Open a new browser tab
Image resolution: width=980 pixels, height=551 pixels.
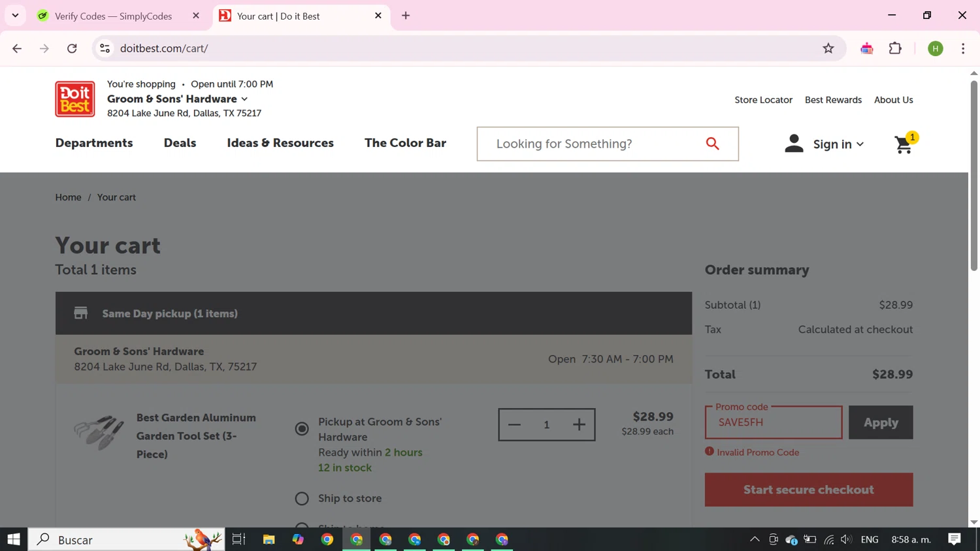pyautogui.click(x=406, y=16)
